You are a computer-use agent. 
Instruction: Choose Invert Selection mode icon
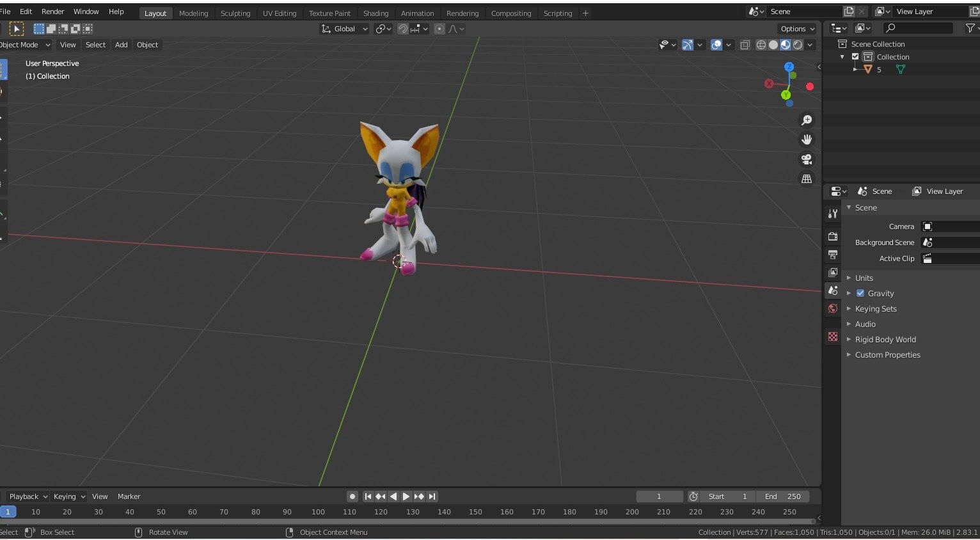75,29
